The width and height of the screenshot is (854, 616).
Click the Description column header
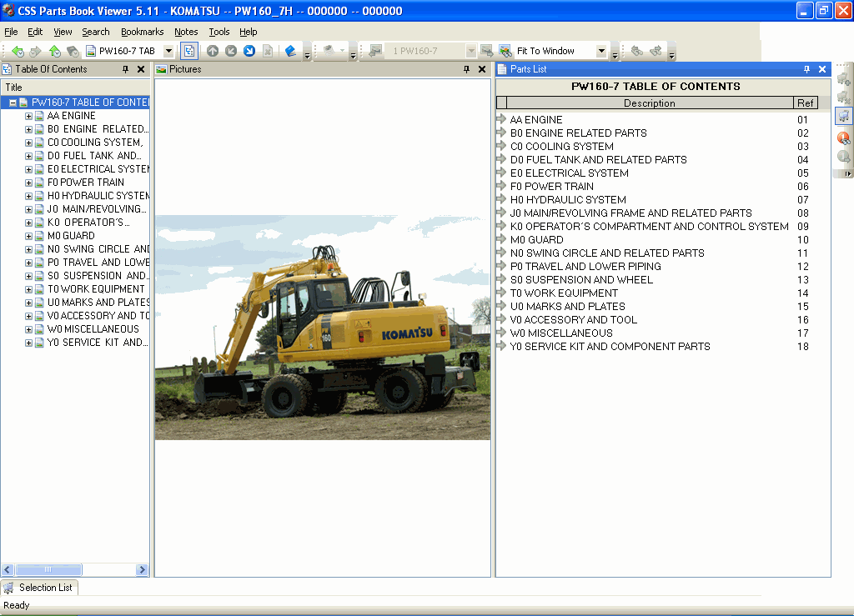650,103
